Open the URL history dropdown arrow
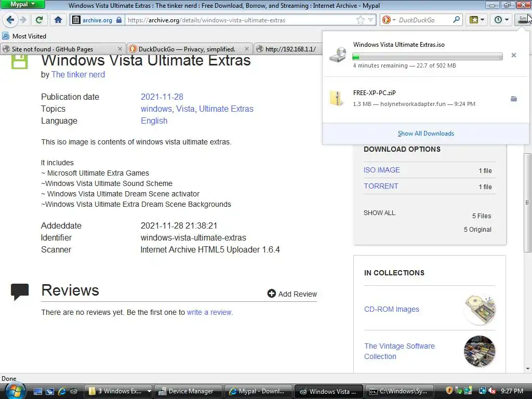Viewport: 532px width, 399px height. [x=370, y=20]
